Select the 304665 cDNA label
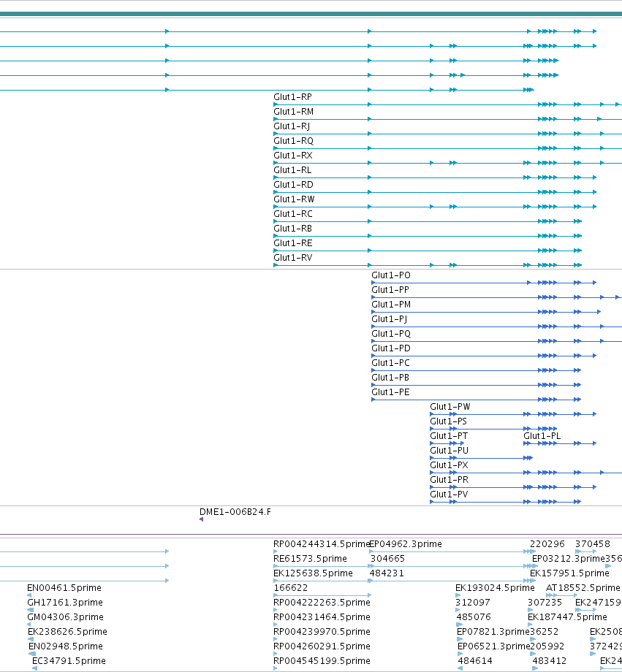This screenshot has width=622, height=672. pos(387,559)
